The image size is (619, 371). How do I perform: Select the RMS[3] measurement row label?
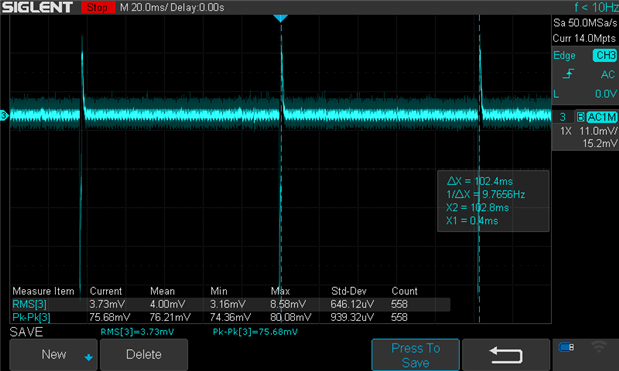click(x=30, y=304)
